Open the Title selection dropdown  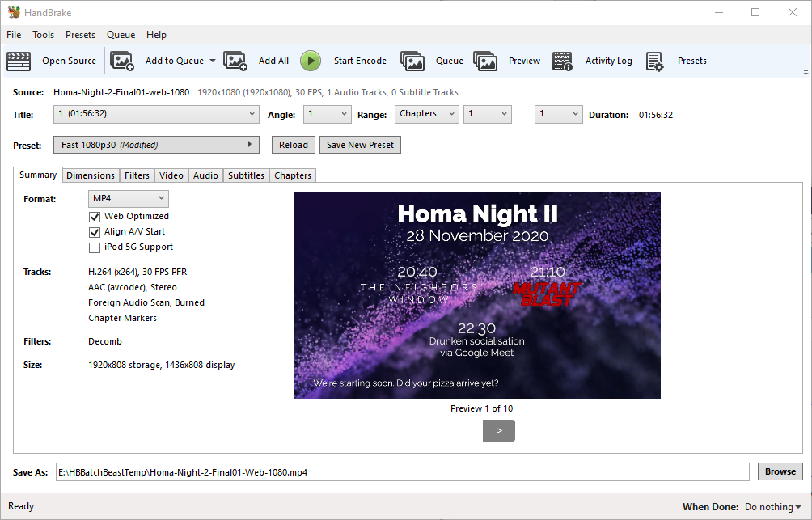[x=156, y=114]
